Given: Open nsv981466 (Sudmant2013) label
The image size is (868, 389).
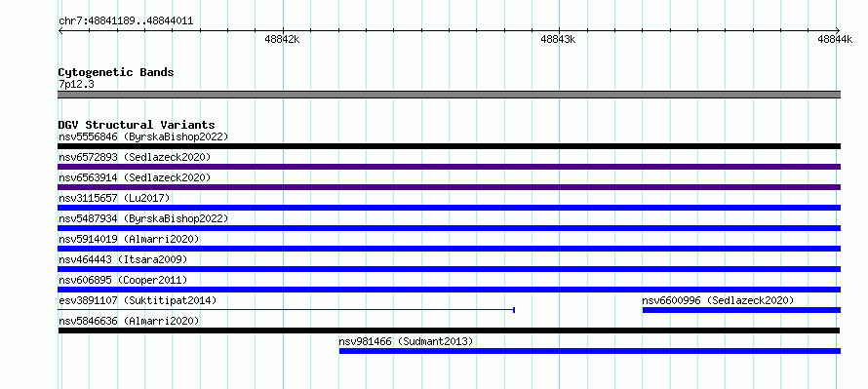Looking at the screenshot, I should pyautogui.click(x=407, y=341).
